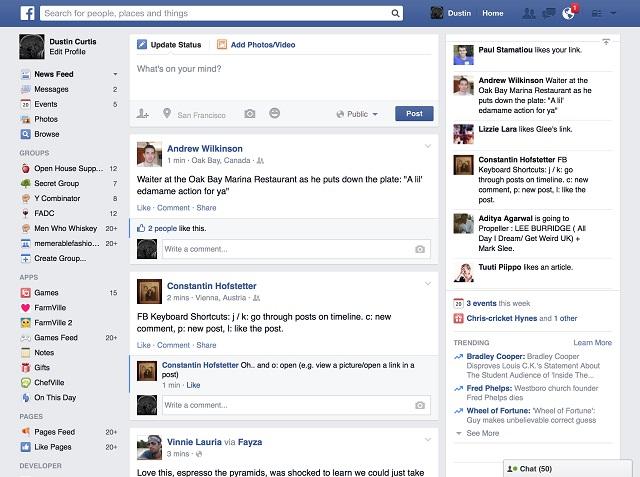640x477 pixels.
Task: Like Andrew Wilkinson's post
Action: (144, 208)
